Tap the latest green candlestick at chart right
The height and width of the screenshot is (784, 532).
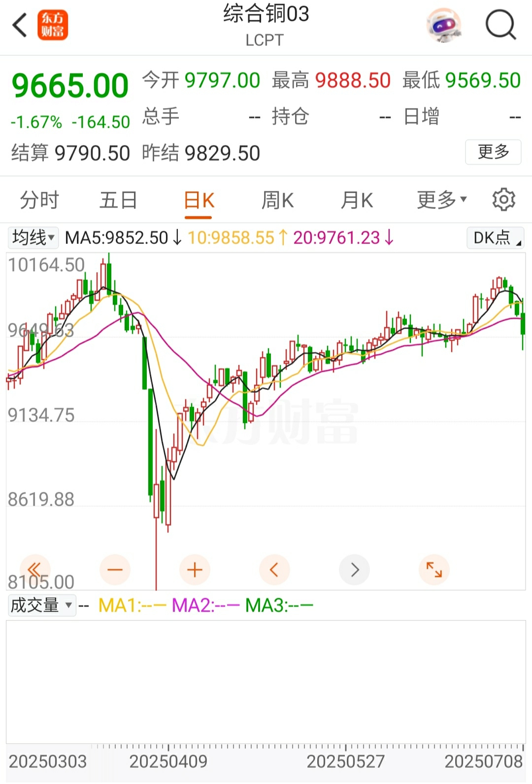523,324
